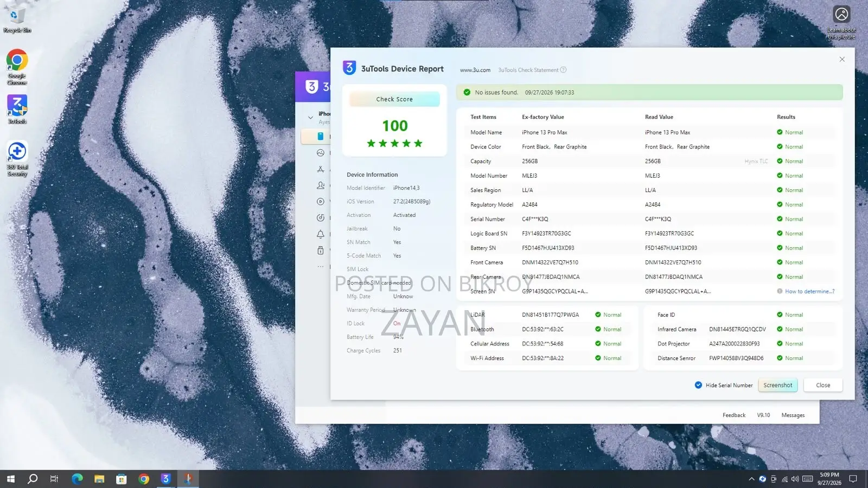Click the green No issues found checkmark
Image resolution: width=868 pixels, height=488 pixels.
(x=467, y=92)
